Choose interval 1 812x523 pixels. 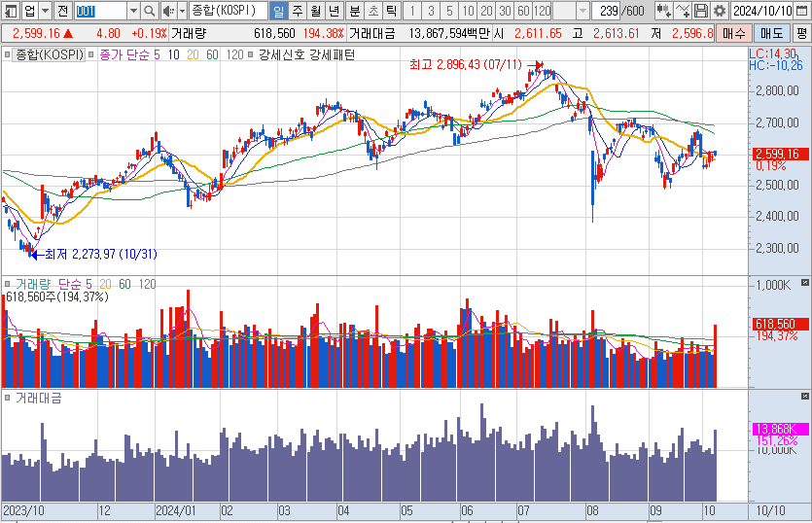pyautogui.click(x=412, y=11)
